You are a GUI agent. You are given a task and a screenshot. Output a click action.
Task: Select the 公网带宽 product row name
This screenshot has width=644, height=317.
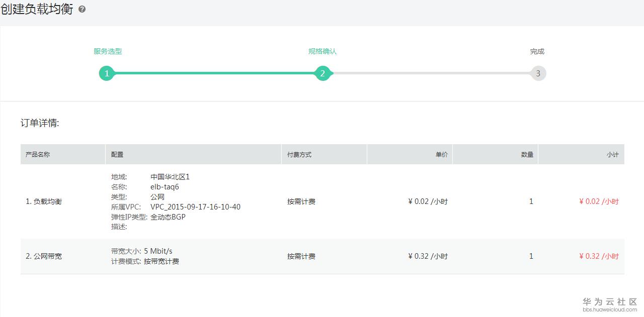coord(44,256)
